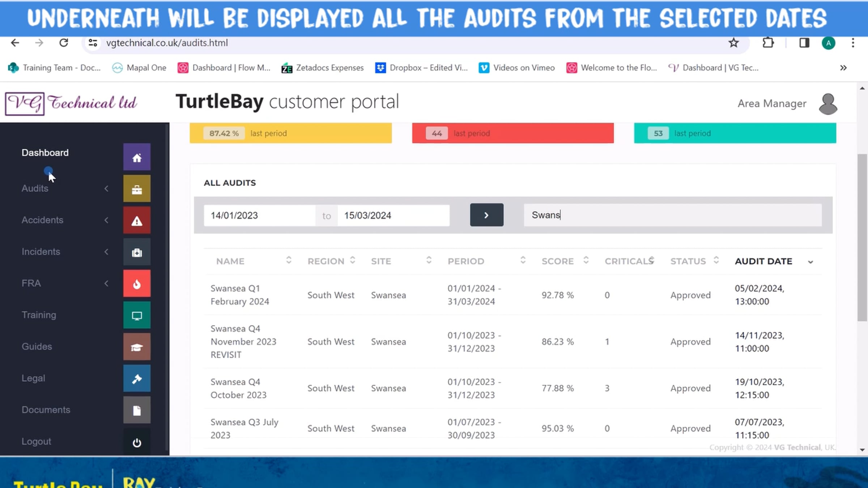Screen dimensions: 868x488
Task: Open Chrome three-dot menu
Action: [853, 43]
